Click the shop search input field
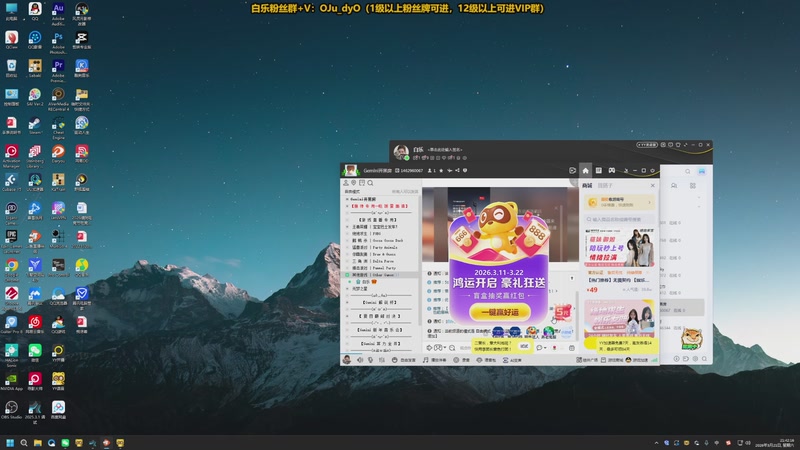 tap(619, 219)
